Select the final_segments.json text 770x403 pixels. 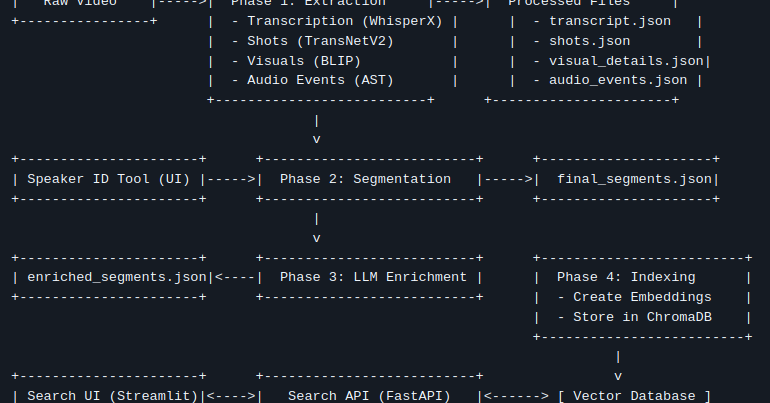pyautogui.click(x=634, y=179)
